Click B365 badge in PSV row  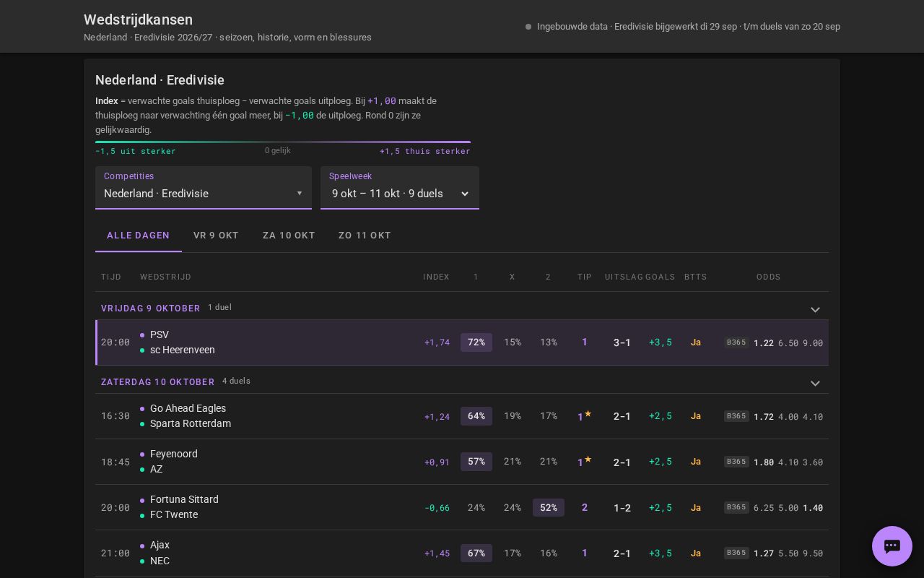coord(736,342)
